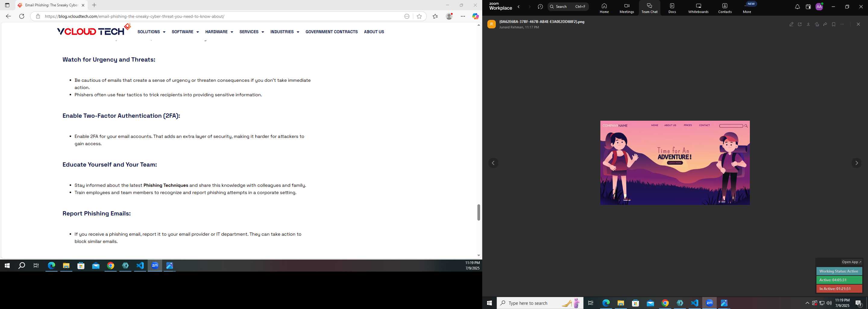Open Copilot in Edge toolbar
This screenshot has height=309, width=868.
coord(476,16)
